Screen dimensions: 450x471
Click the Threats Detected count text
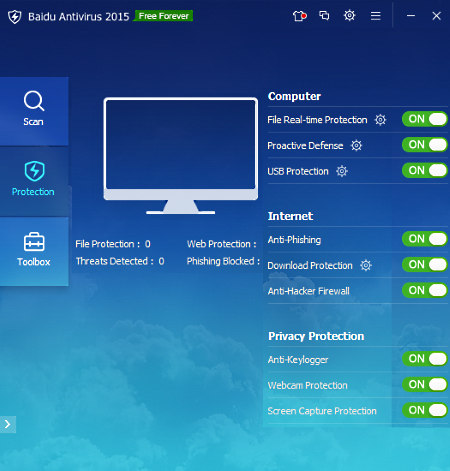pos(120,261)
